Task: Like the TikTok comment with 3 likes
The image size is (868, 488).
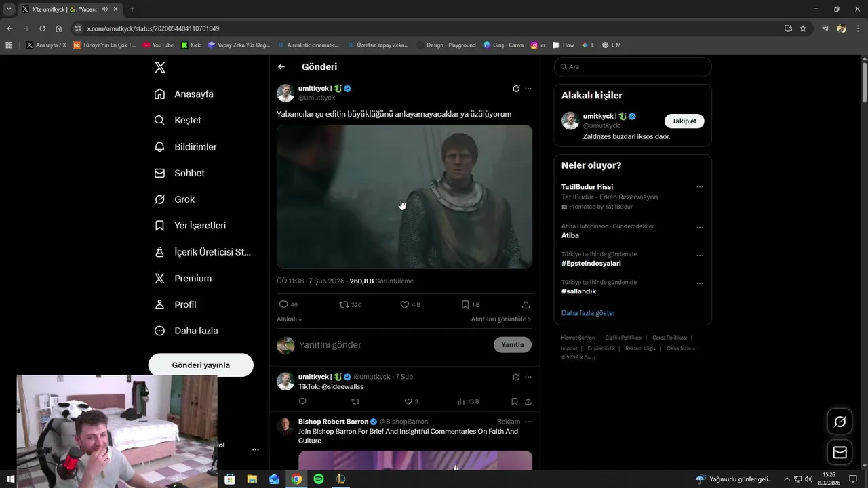Action: pos(411,401)
